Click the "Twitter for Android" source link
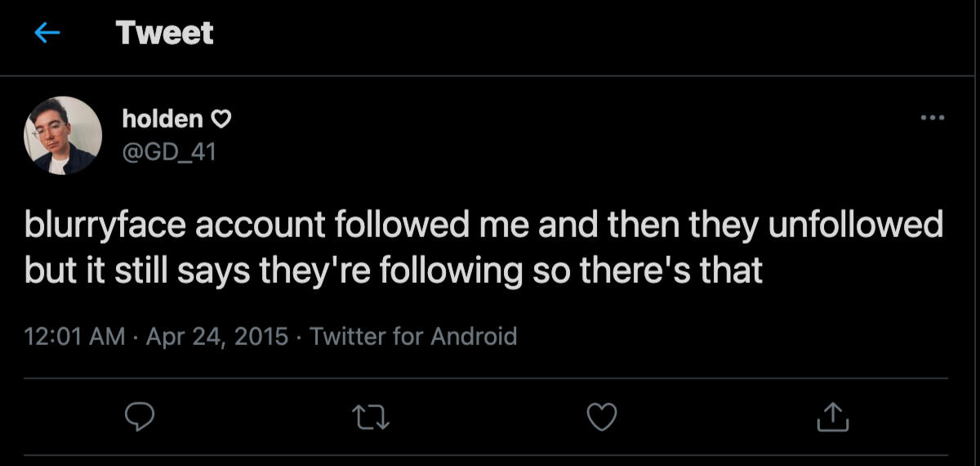980x466 pixels. coord(413,336)
